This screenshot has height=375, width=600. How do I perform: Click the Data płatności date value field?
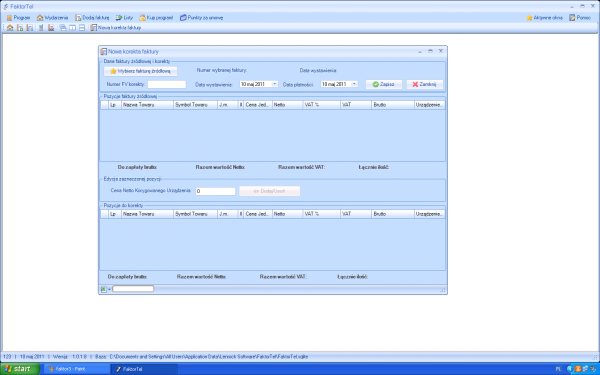tap(336, 84)
